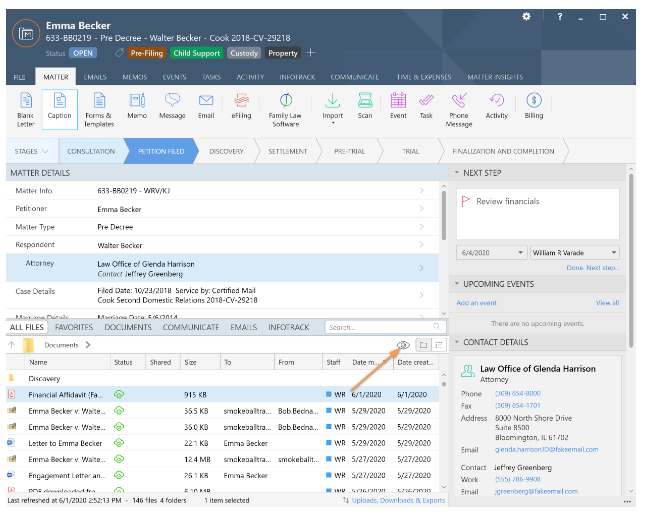Toggle file preview eye icon
This screenshot has height=514, width=650.
click(x=403, y=345)
